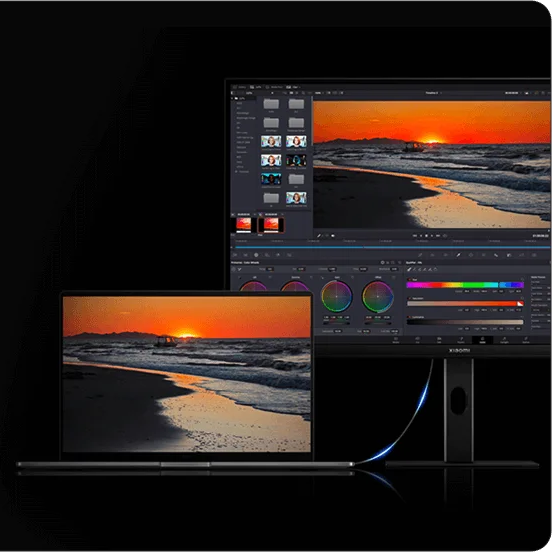
Task: Open the Camera Raw palette icon
Action: tap(235, 255)
